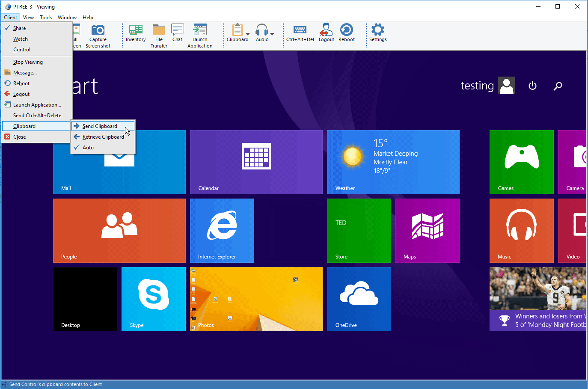Viewport: 588px width, 389px height.
Task: Click Stop Viewing in the Client menu
Action: 28,62
